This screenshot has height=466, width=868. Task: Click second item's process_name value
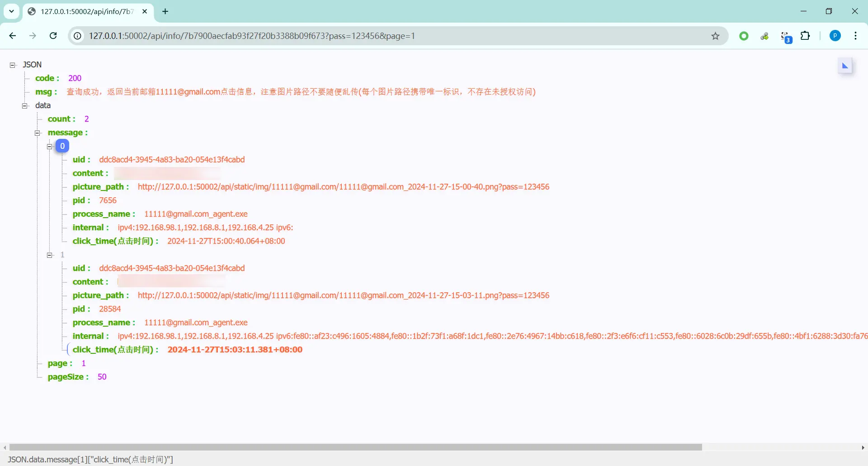pyautogui.click(x=196, y=323)
